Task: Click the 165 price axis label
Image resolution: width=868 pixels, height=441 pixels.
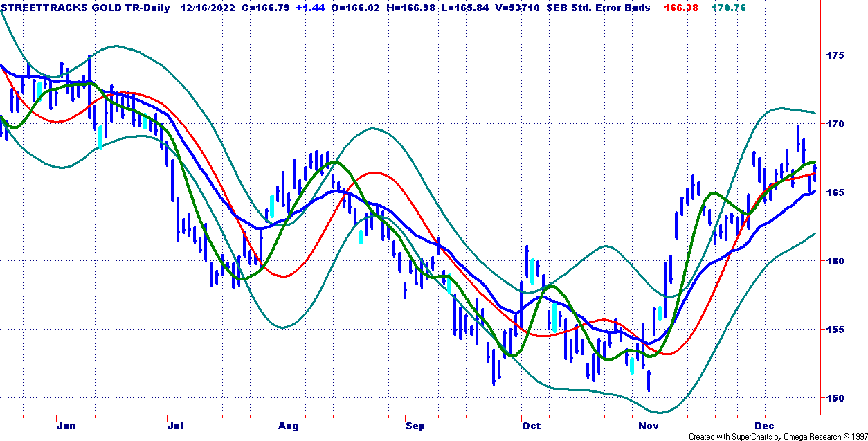Action: 835,192
